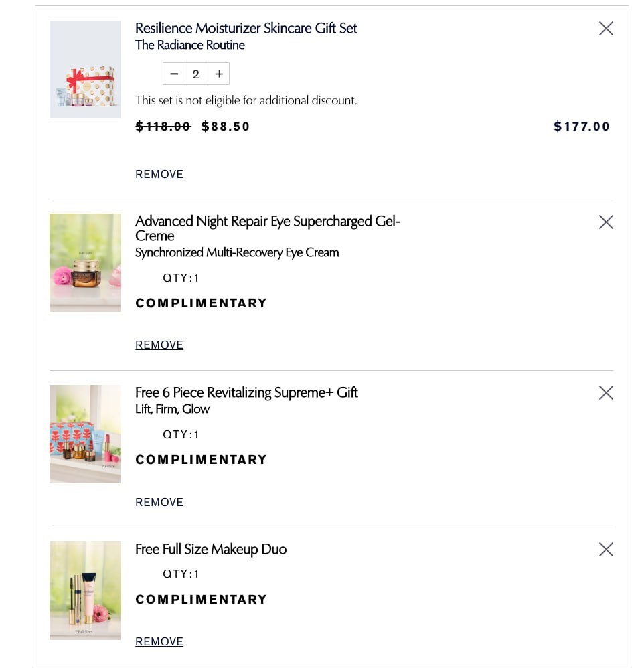Click X icon for Free Full Size Makeup Duo
644x668 pixels.
pyautogui.click(x=606, y=549)
